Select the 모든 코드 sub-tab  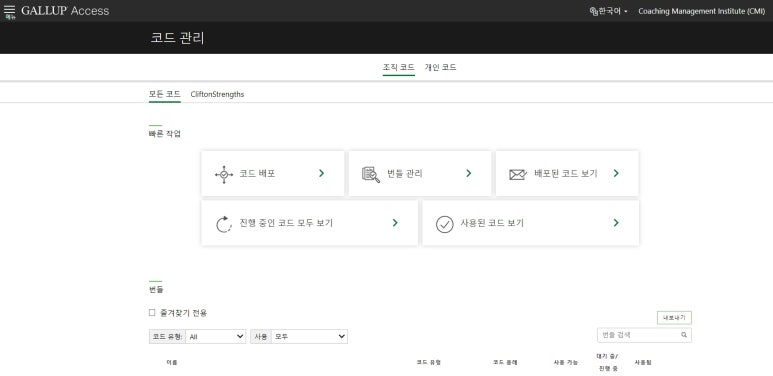tap(165, 94)
